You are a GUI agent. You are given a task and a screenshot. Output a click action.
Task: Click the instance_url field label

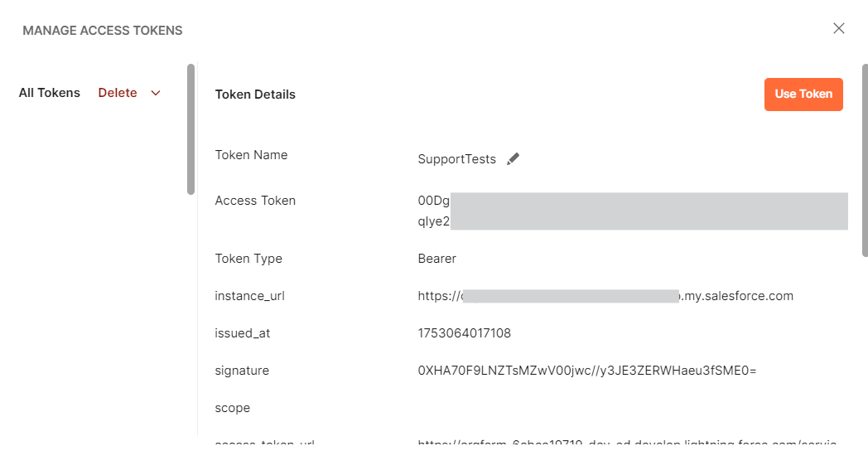click(249, 296)
